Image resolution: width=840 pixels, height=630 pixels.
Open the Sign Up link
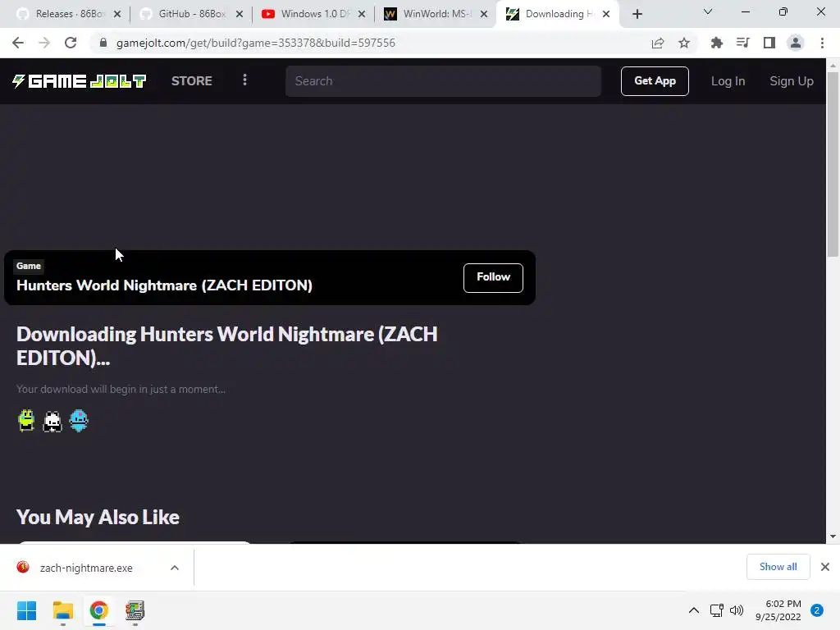point(792,81)
